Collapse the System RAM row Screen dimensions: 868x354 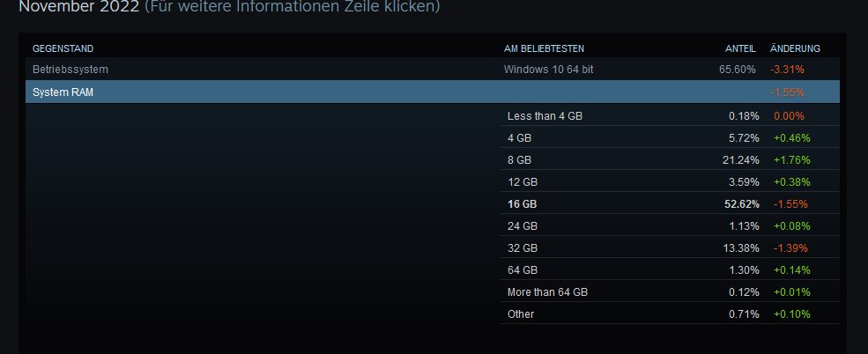(x=433, y=92)
